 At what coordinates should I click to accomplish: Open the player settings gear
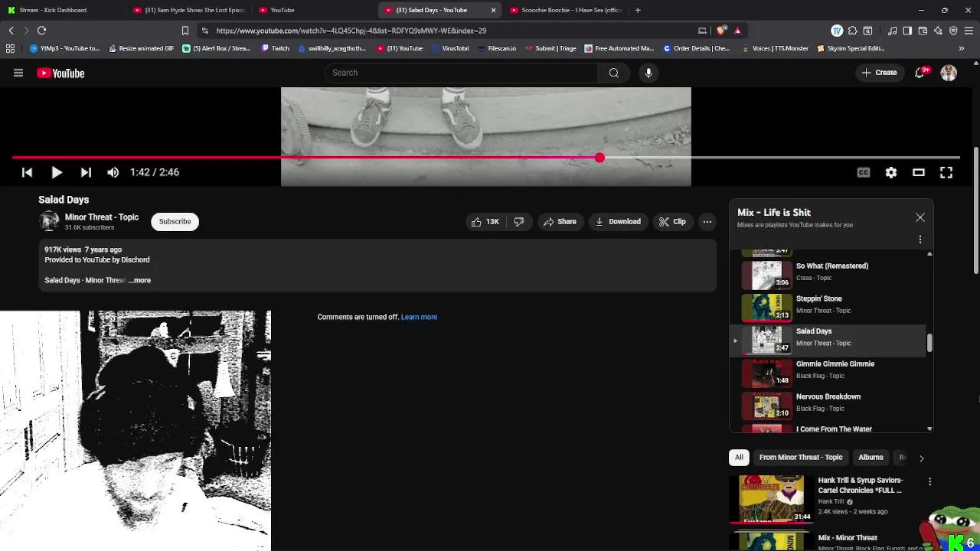click(x=891, y=172)
